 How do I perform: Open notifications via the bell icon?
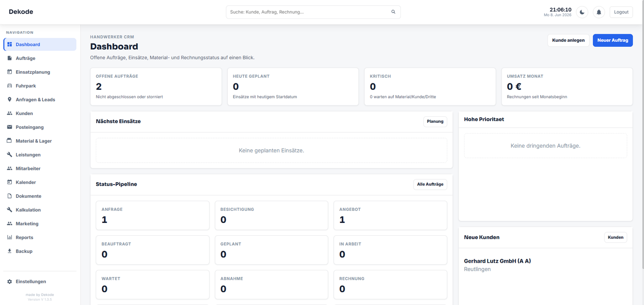599,12
